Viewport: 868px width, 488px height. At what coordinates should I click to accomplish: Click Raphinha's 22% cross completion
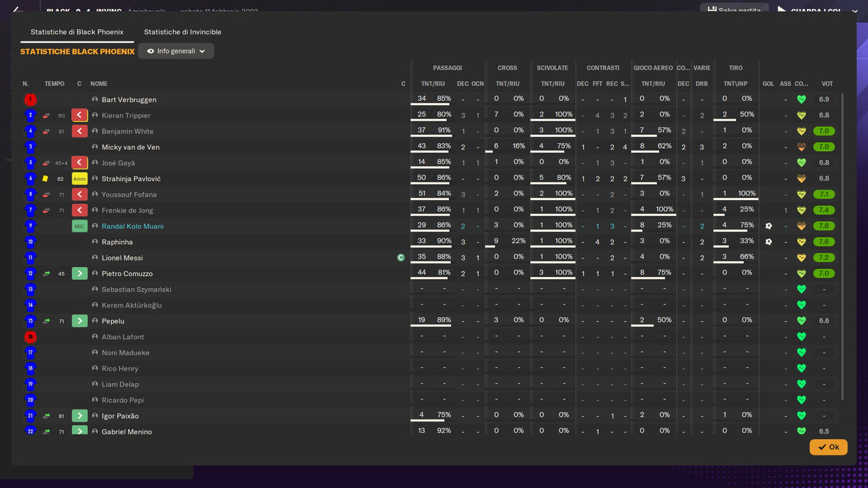pos(518,241)
